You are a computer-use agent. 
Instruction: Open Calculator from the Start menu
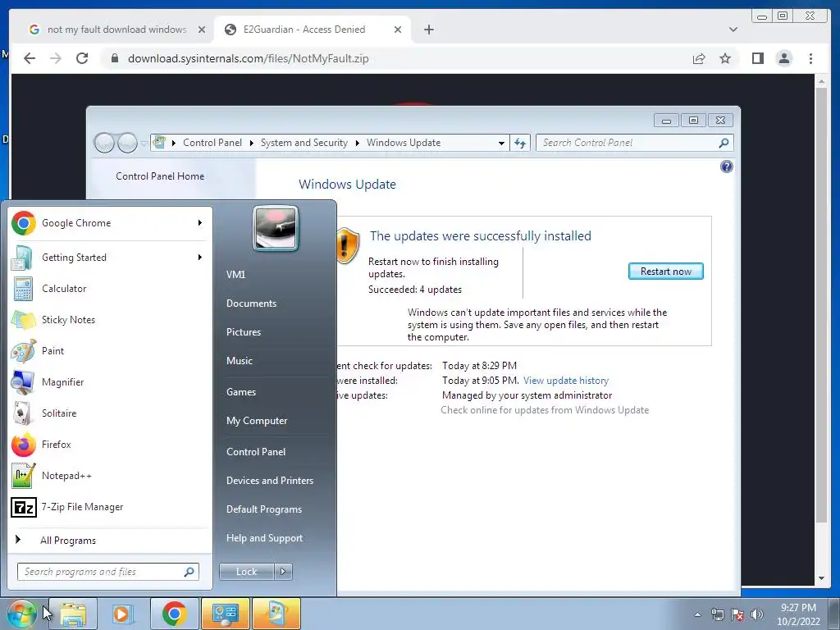pyautogui.click(x=110, y=289)
